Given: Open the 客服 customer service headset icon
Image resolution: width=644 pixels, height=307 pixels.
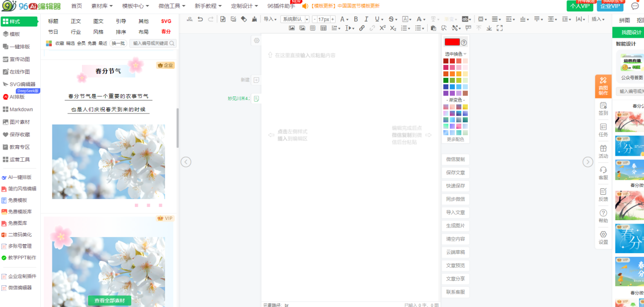Looking at the screenshot, I should pyautogui.click(x=603, y=173).
